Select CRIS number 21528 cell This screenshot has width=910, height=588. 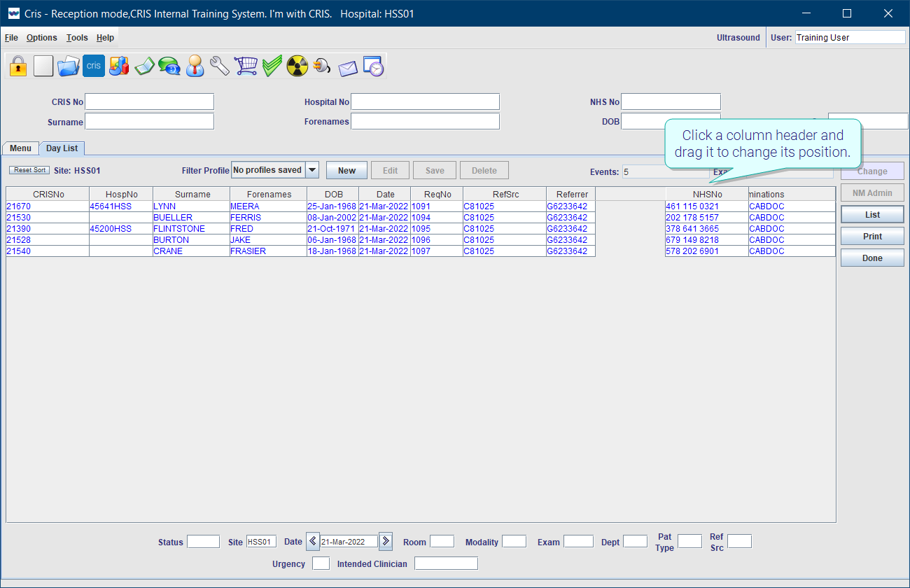tap(48, 240)
